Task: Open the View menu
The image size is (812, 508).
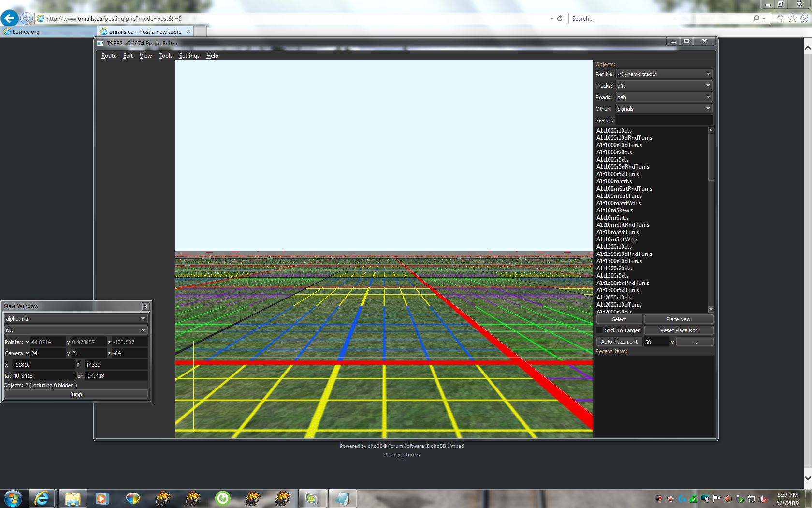Action: click(145, 56)
